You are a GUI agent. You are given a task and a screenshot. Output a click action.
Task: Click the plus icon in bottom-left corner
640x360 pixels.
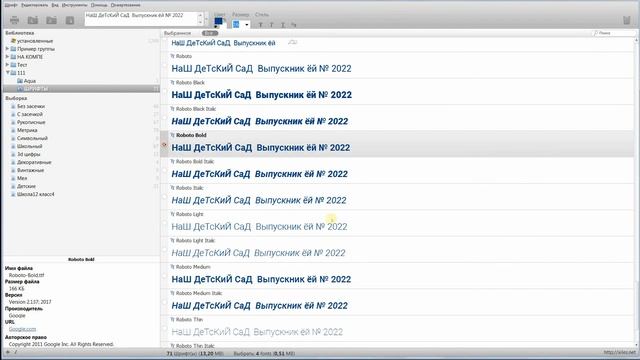7,352
